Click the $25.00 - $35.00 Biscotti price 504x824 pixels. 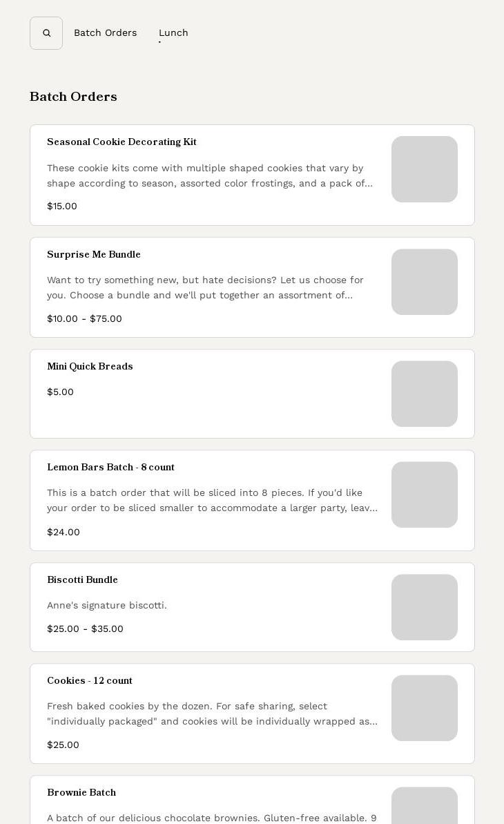[85, 629]
